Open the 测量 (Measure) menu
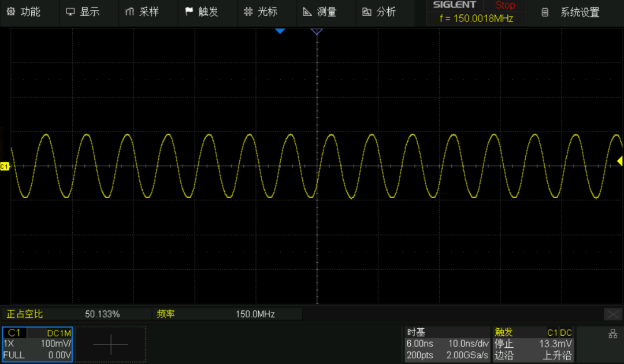The width and height of the screenshot is (624, 364). 320,12
